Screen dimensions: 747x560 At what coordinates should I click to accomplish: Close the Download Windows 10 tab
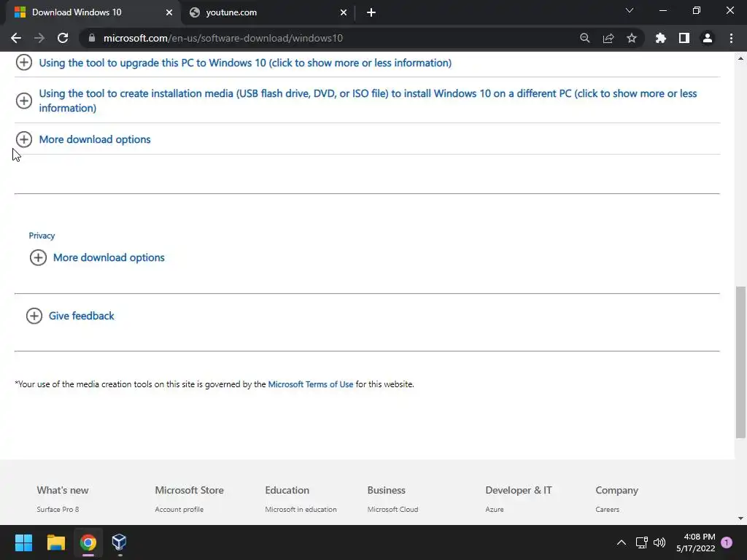(169, 12)
